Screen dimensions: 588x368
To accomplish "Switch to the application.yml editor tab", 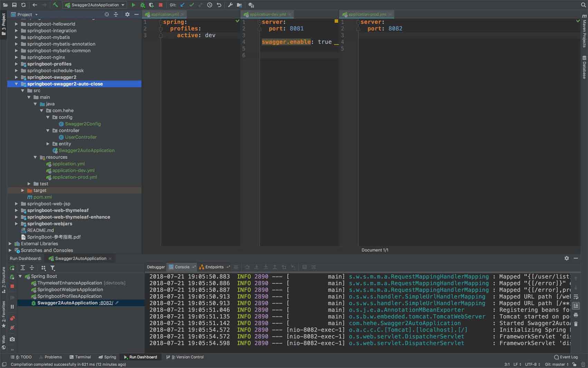I will pyautogui.click(x=165, y=14).
